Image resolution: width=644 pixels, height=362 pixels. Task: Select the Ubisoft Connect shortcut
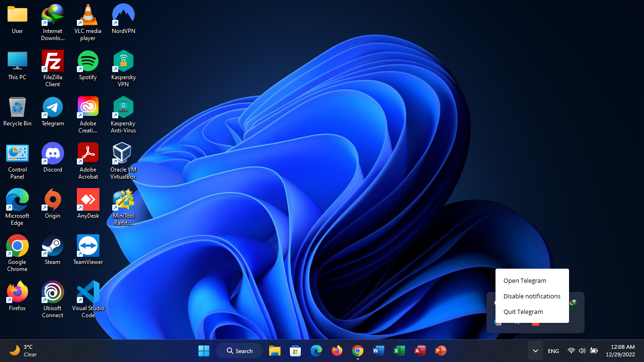[x=53, y=300]
